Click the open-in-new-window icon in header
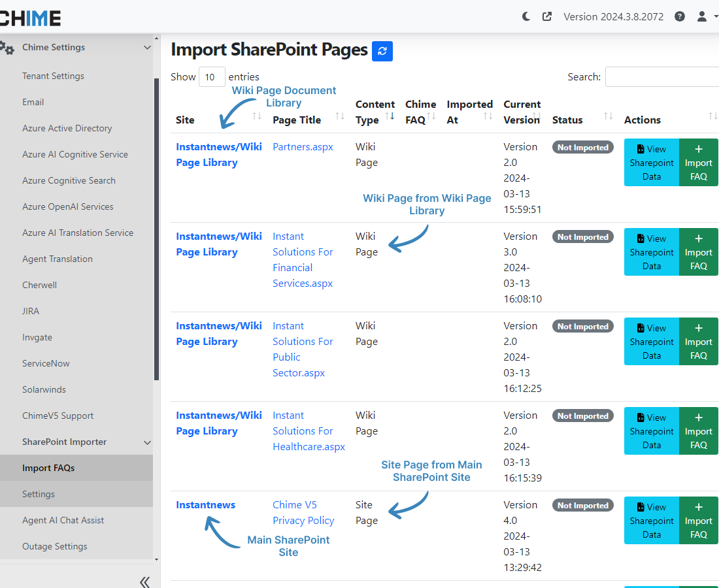 (x=546, y=17)
